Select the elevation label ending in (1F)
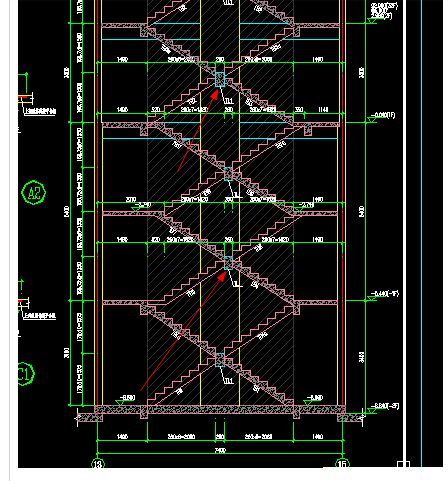The image size is (448, 481). 384,115
